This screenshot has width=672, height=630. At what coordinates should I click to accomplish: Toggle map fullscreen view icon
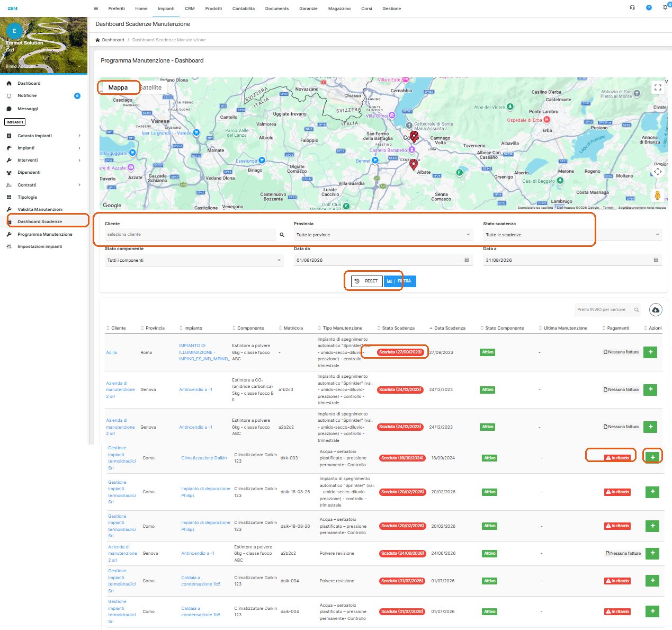click(658, 87)
